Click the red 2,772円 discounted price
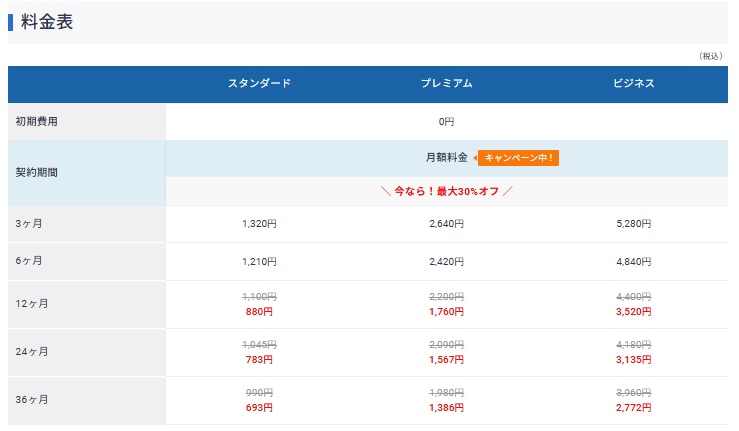739x431 pixels. (634, 408)
